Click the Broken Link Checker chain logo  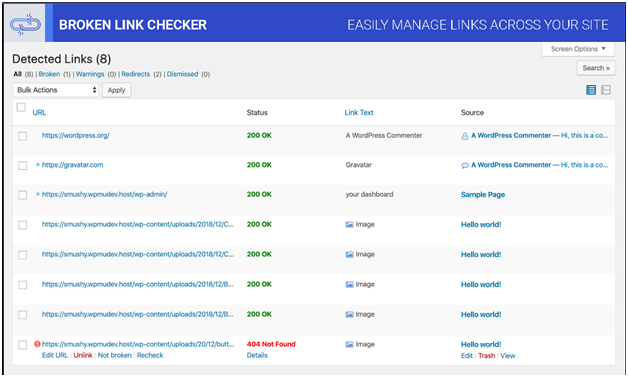25,25
